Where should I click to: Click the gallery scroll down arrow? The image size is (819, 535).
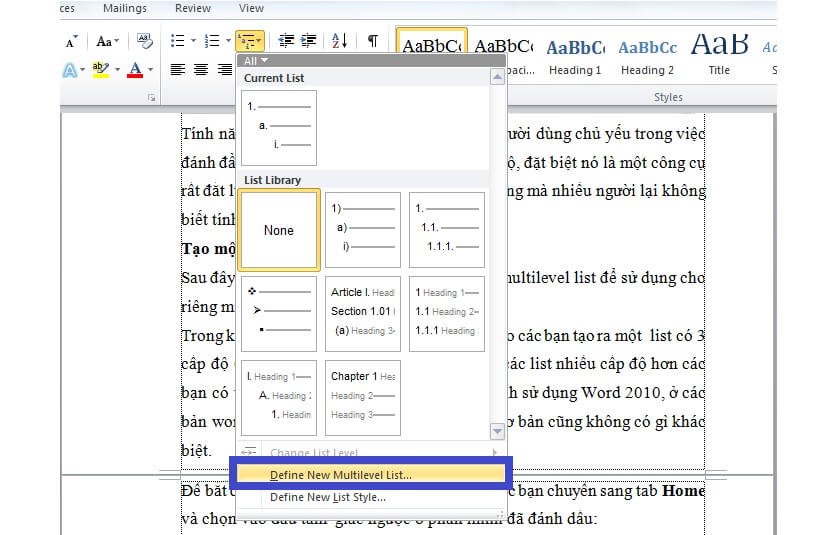click(x=497, y=431)
